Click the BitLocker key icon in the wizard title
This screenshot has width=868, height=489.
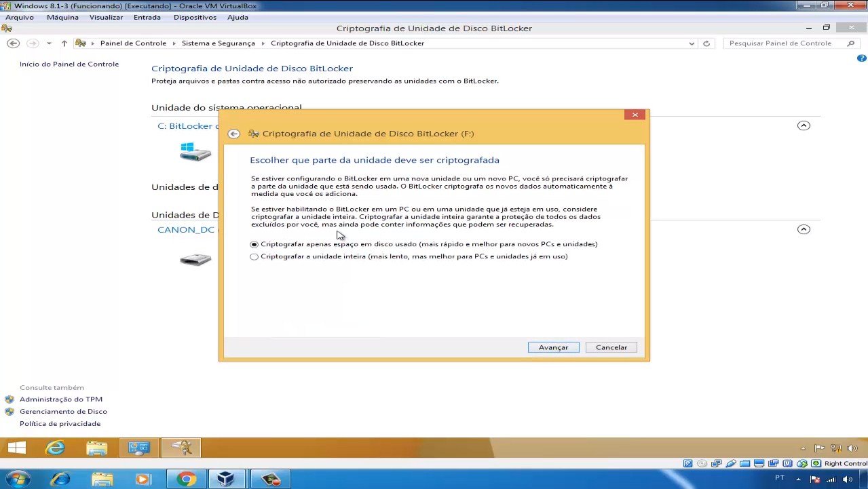(x=254, y=134)
